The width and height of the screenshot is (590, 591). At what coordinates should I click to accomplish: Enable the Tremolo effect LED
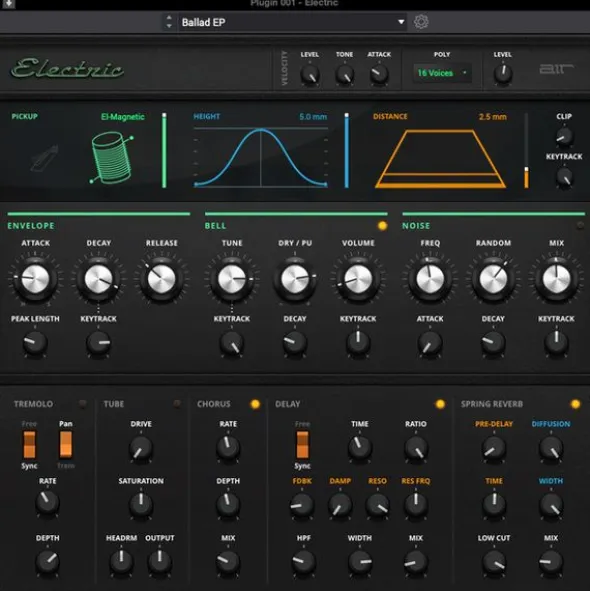82,404
